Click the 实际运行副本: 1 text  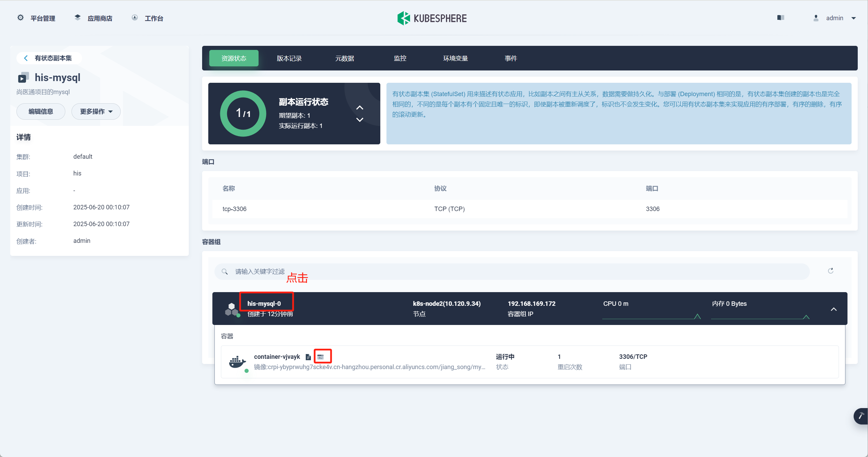point(301,126)
